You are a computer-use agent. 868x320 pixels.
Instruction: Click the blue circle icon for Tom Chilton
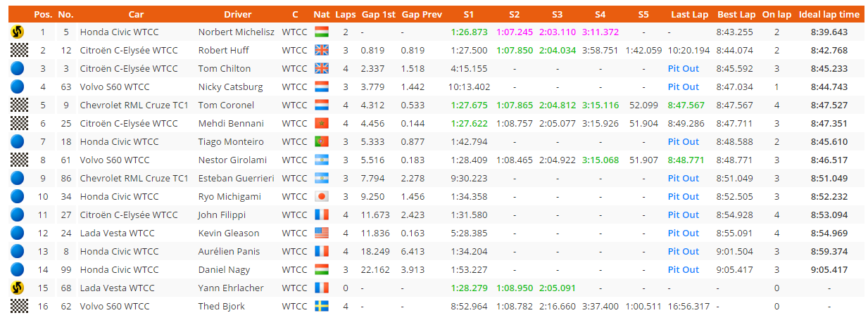coord(18,69)
